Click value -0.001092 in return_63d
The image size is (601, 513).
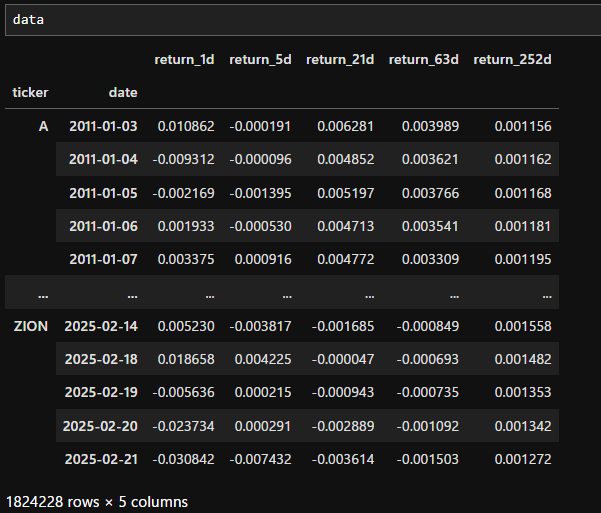click(x=427, y=426)
